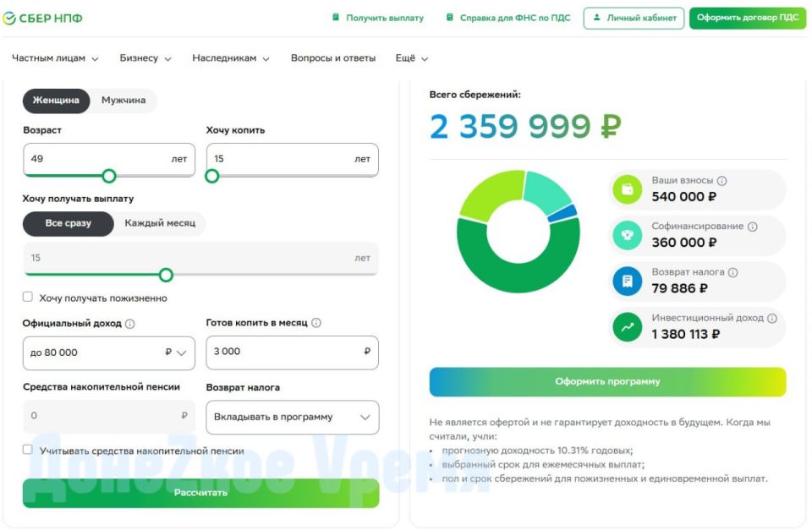This screenshot has height=530, width=812.
Task: Switch payout to Каждый месяц
Action: (x=160, y=224)
